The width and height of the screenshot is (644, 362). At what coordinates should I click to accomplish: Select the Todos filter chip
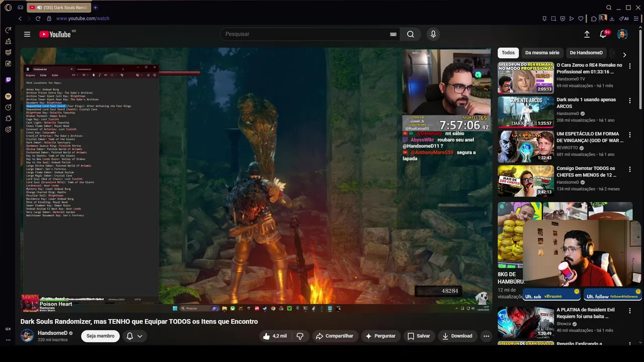[508, 53]
